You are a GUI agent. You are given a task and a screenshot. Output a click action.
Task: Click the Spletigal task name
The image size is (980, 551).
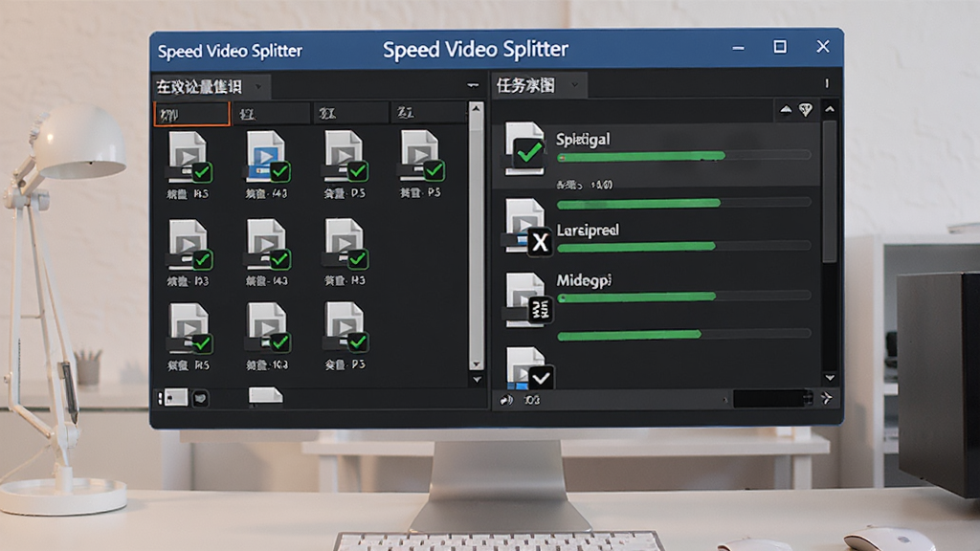(x=583, y=139)
